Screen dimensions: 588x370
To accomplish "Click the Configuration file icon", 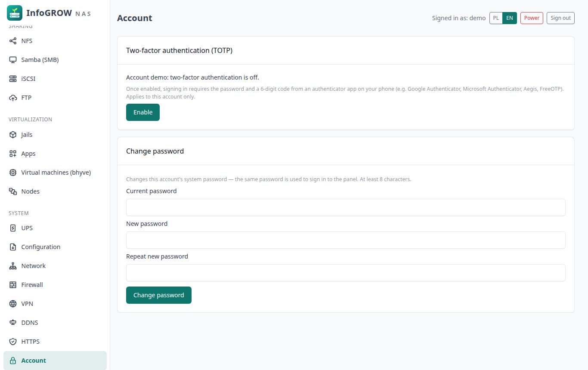I will [x=13, y=247].
